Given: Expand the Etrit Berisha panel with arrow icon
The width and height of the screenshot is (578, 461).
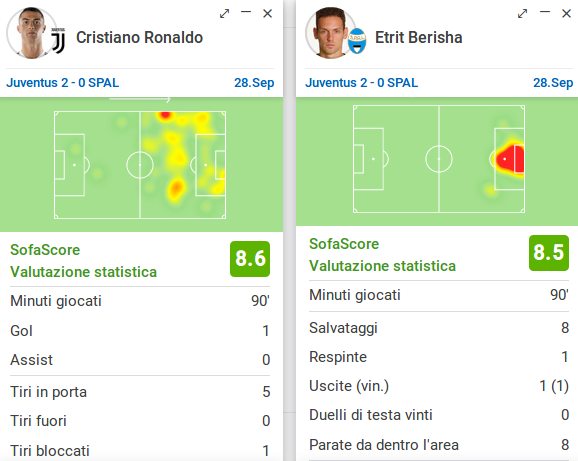Looking at the screenshot, I should click(522, 14).
